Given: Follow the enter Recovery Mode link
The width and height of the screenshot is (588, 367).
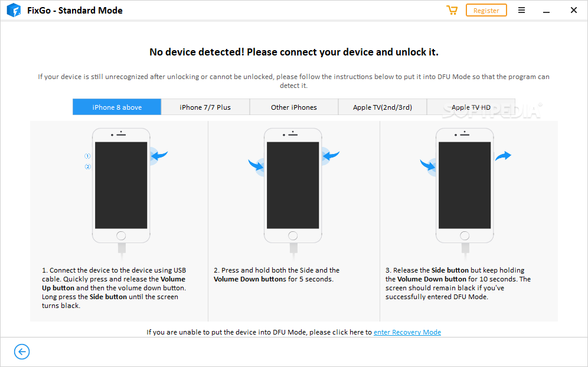Looking at the screenshot, I should coord(407,332).
